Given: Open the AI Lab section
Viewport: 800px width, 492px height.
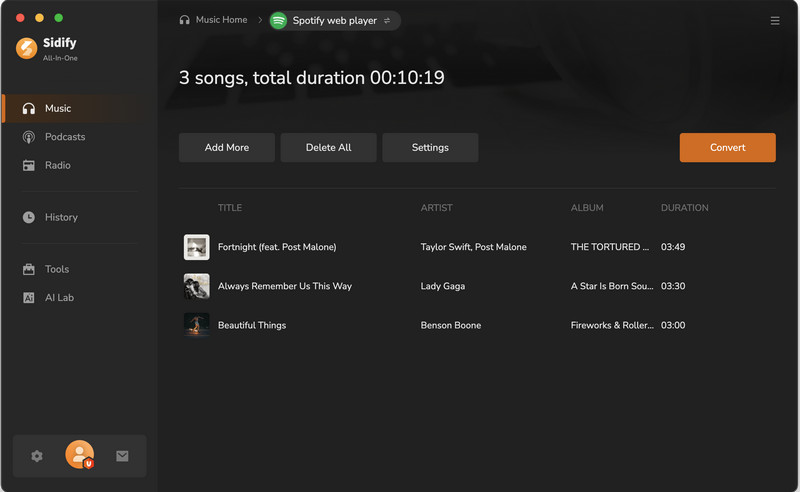Looking at the screenshot, I should (59, 298).
